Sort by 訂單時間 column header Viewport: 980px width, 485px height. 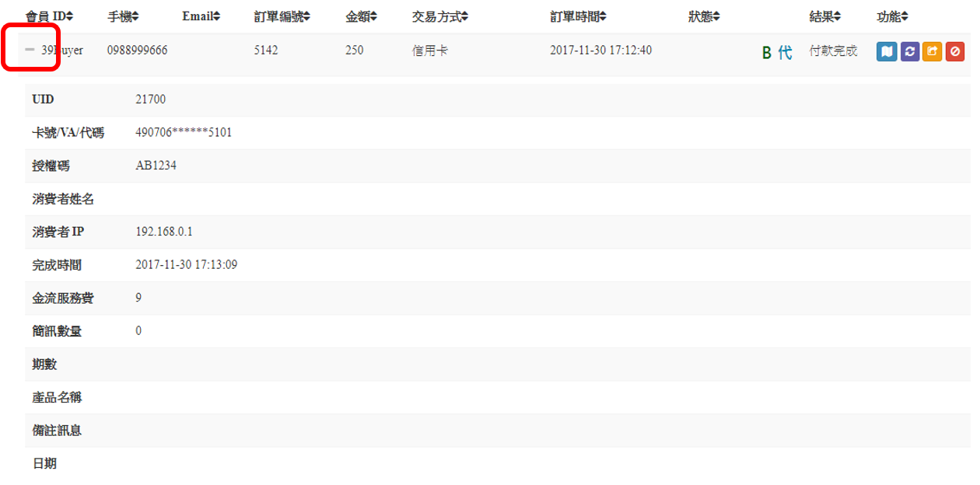click(578, 16)
